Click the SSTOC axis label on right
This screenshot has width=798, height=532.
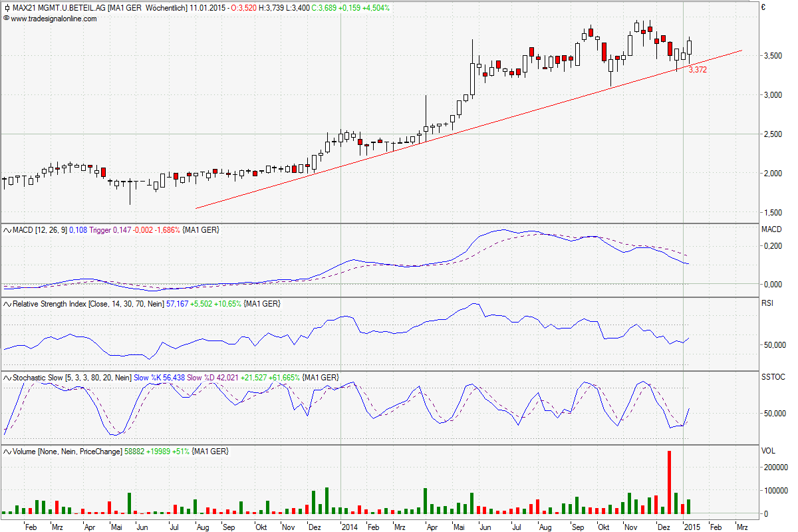click(x=773, y=377)
